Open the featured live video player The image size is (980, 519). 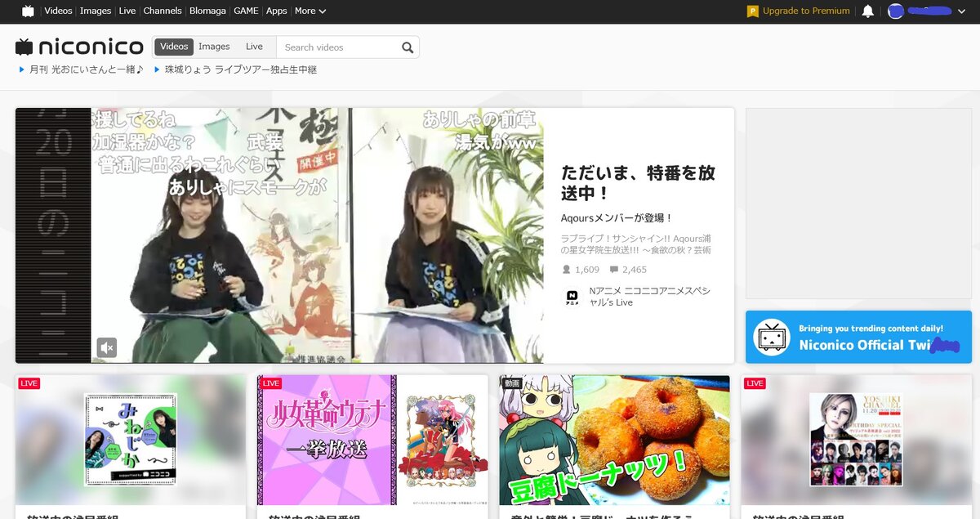tap(279, 235)
